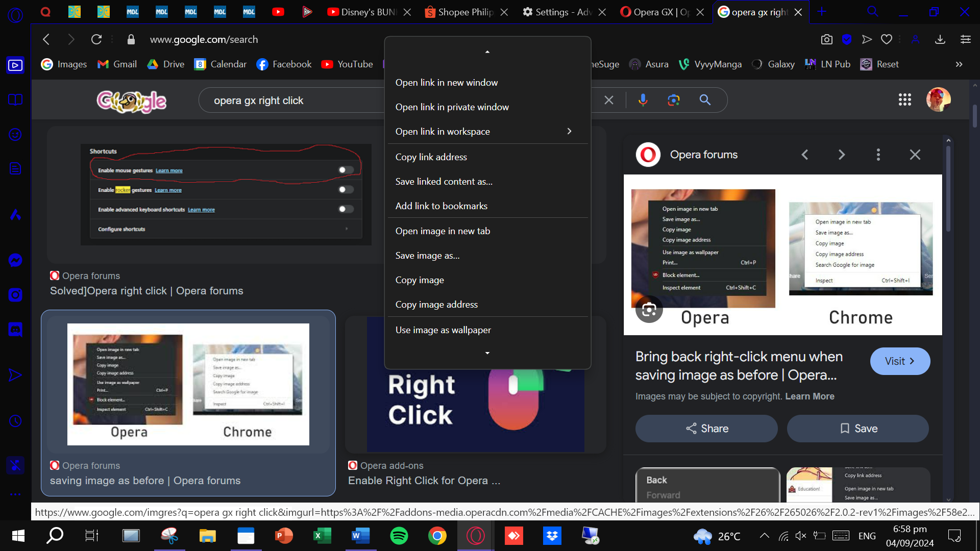The height and width of the screenshot is (551, 980).
Task: Choose Save image as...
Action: 487,256
